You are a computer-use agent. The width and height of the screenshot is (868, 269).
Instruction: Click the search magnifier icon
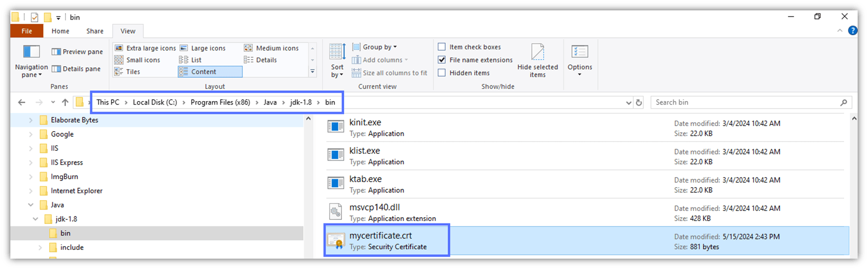[x=844, y=103]
